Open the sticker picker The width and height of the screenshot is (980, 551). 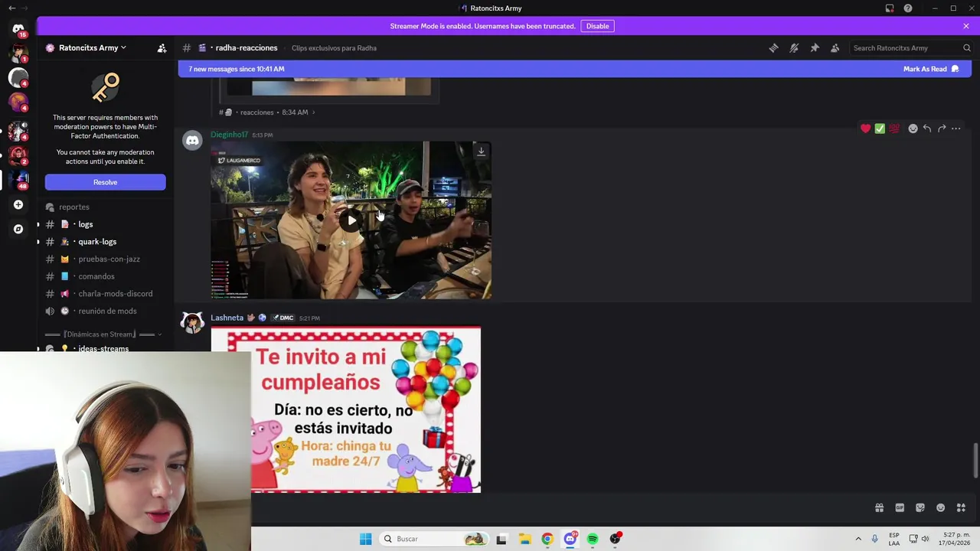920,507
